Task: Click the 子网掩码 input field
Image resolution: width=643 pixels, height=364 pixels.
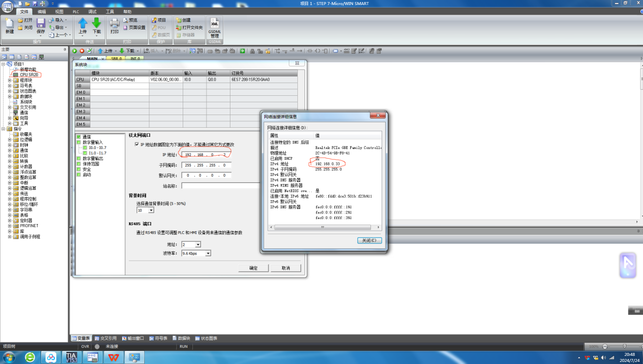Action: [206, 165]
